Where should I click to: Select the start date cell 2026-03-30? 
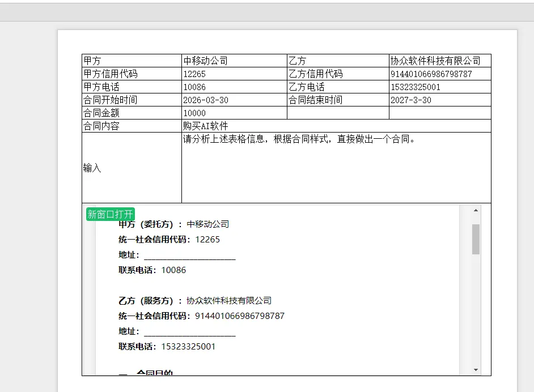tap(234, 100)
